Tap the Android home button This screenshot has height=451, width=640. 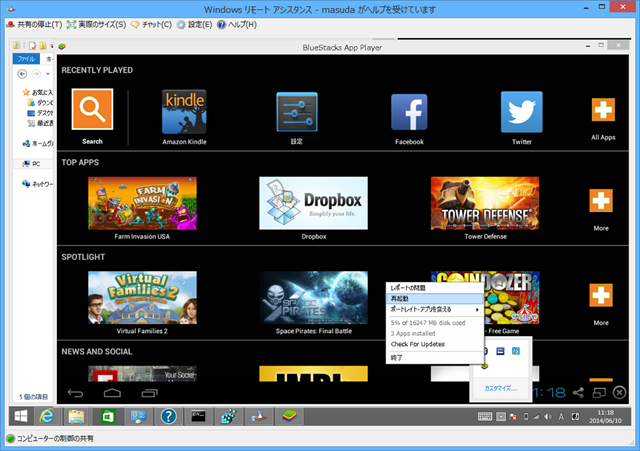click(x=112, y=392)
